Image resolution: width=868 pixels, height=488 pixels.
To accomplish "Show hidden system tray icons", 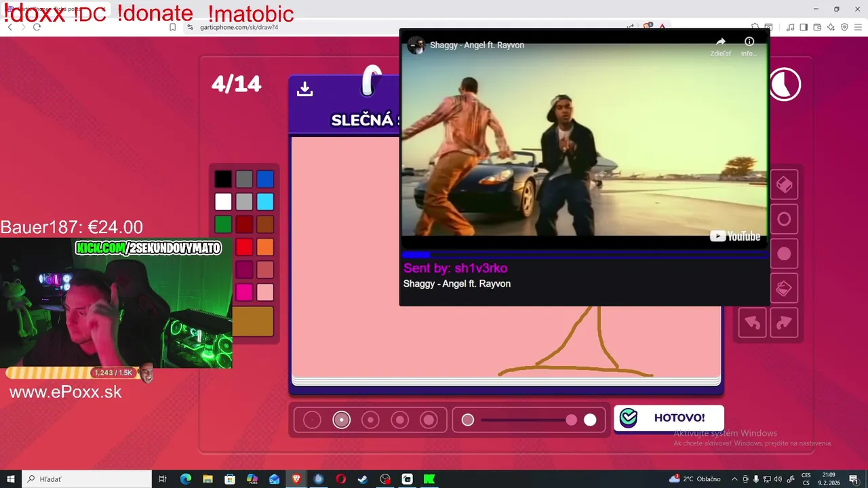I will 735,479.
